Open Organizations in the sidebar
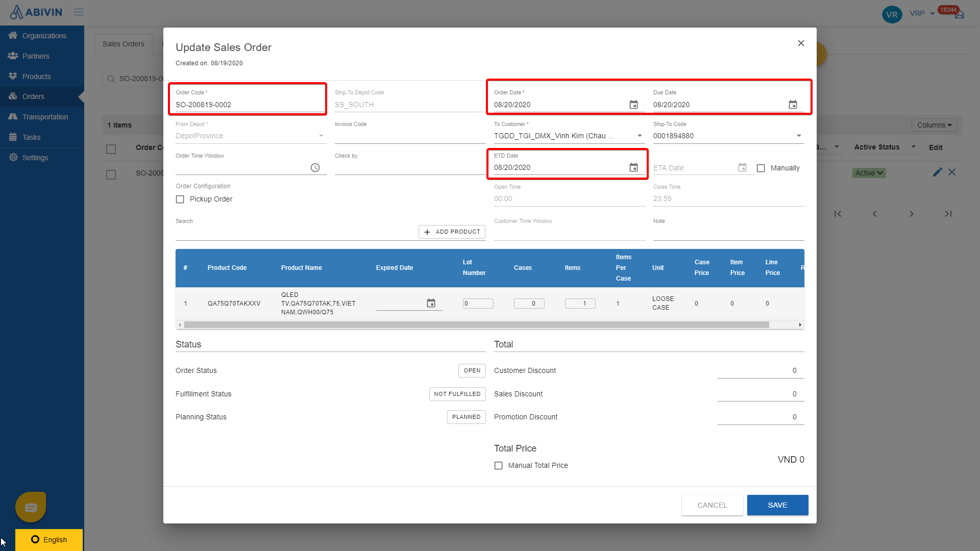 42,36
